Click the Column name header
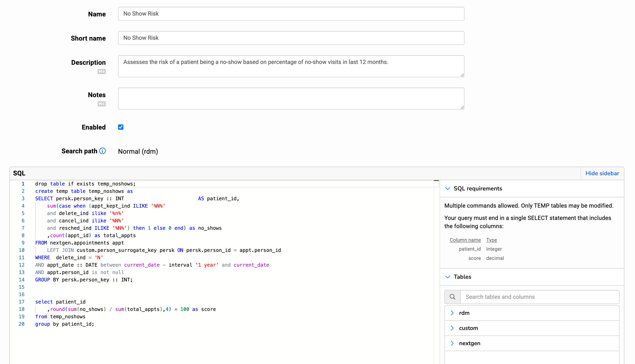 click(465, 240)
